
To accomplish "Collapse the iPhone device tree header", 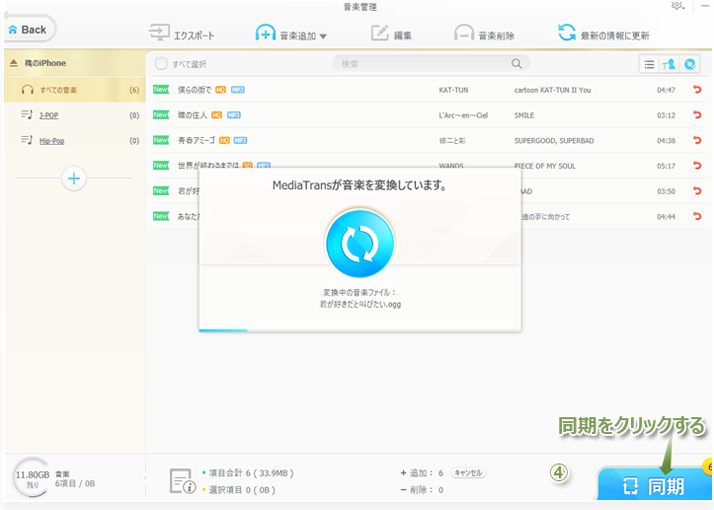I will [x=13, y=63].
